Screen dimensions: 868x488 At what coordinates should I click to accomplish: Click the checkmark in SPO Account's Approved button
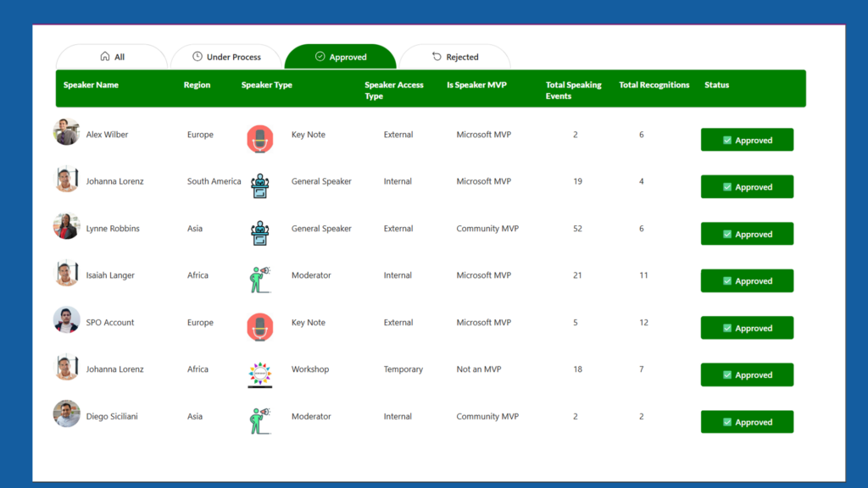click(x=727, y=328)
